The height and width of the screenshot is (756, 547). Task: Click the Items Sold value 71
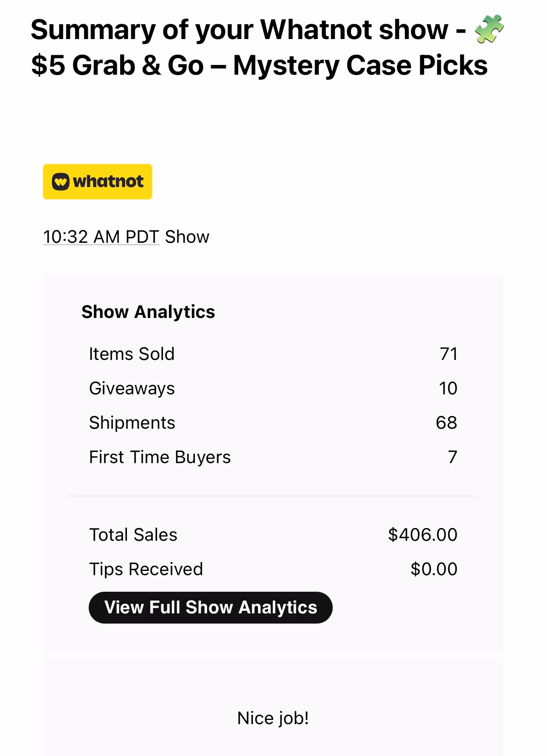pos(449,354)
